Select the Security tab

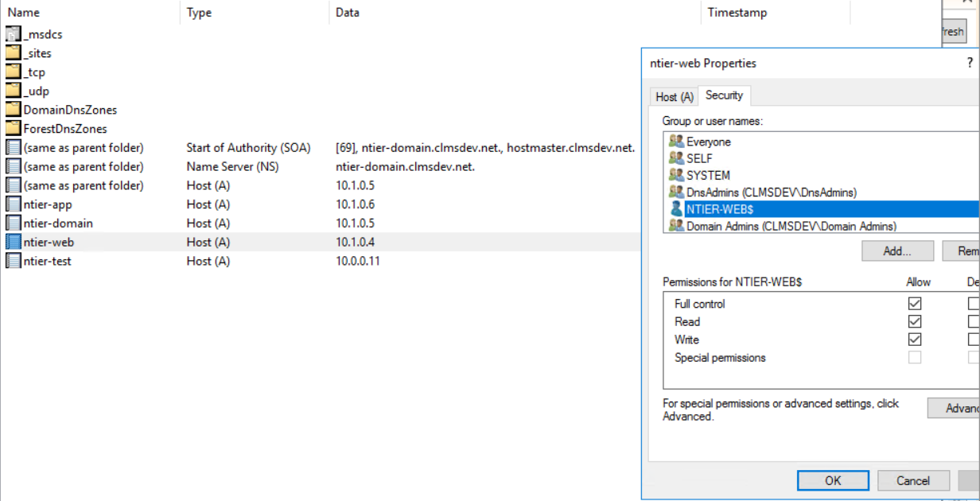(724, 95)
